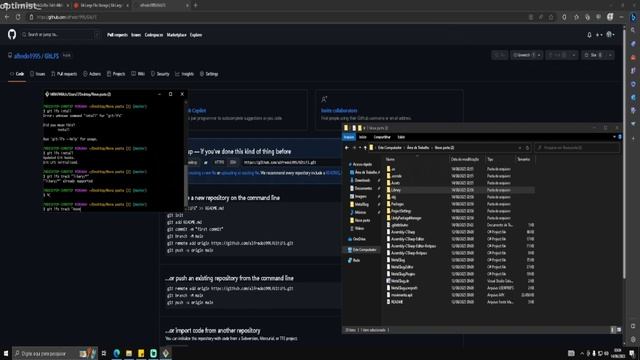640x360 pixels.
Task: Switch to the repository Issues tab
Action: pyautogui.click(x=38, y=74)
